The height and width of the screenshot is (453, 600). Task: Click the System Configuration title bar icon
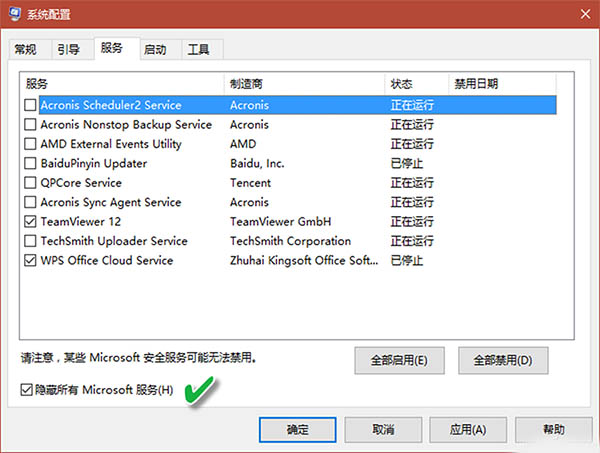click(14, 16)
